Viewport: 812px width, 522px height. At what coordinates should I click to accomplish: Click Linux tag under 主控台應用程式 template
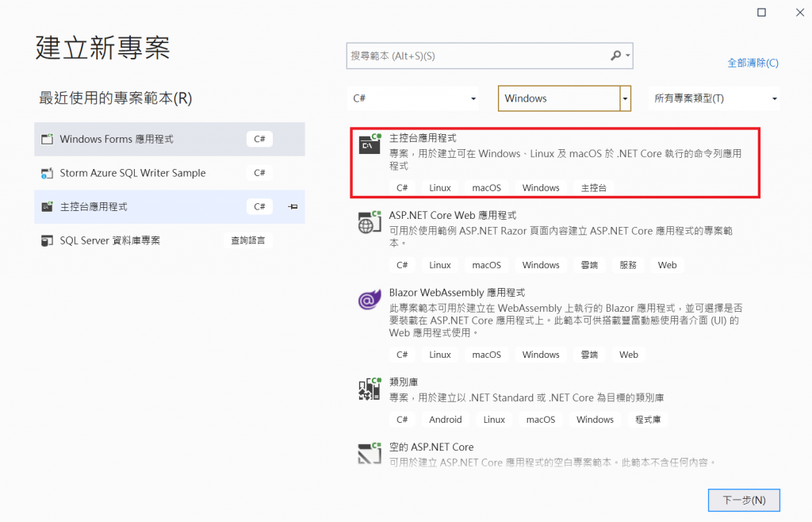(439, 188)
